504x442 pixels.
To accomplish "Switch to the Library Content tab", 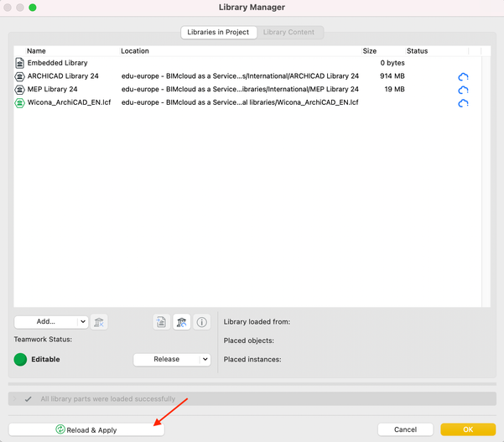I will point(288,32).
